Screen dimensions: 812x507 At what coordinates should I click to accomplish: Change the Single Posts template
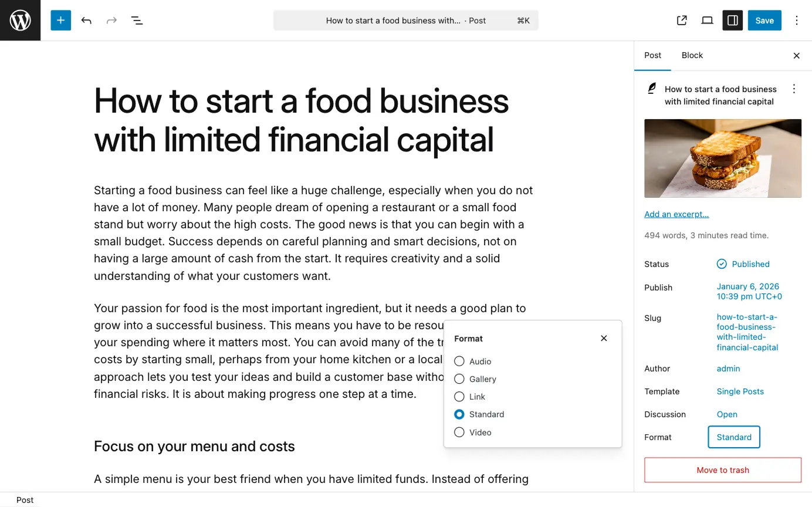740,391
